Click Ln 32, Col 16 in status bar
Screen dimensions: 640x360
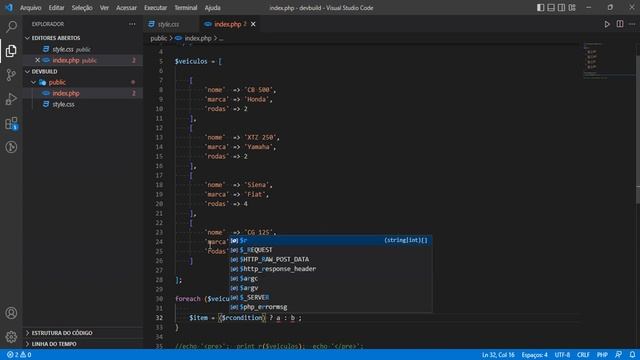coord(498,355)
